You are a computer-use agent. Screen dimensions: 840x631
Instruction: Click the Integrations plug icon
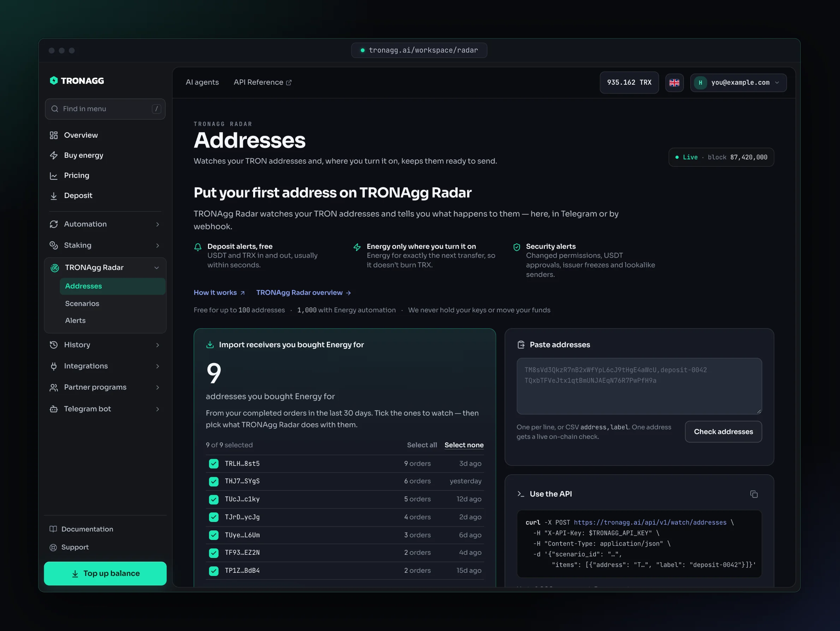click(54, 366)
